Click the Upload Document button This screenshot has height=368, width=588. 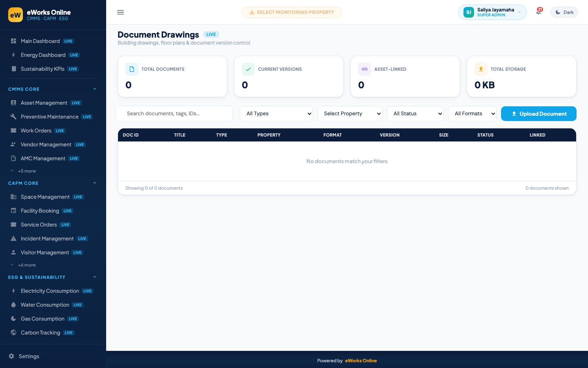(539, 114)
